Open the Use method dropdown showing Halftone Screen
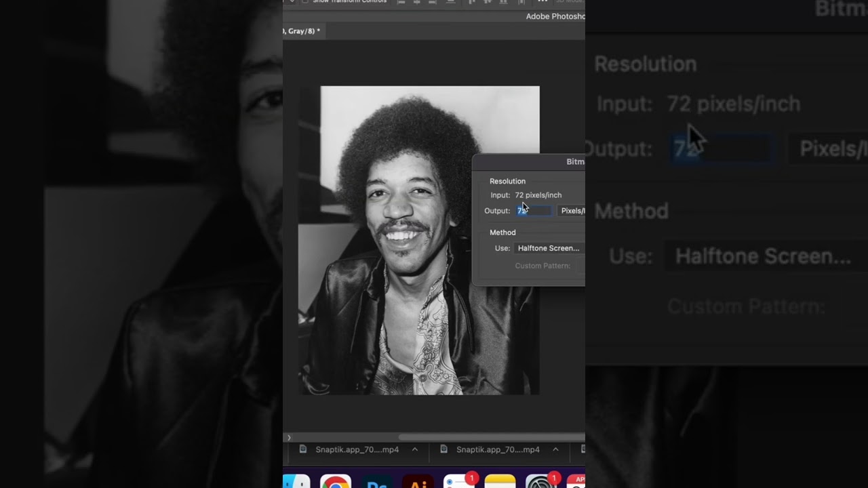 [549, 248]
